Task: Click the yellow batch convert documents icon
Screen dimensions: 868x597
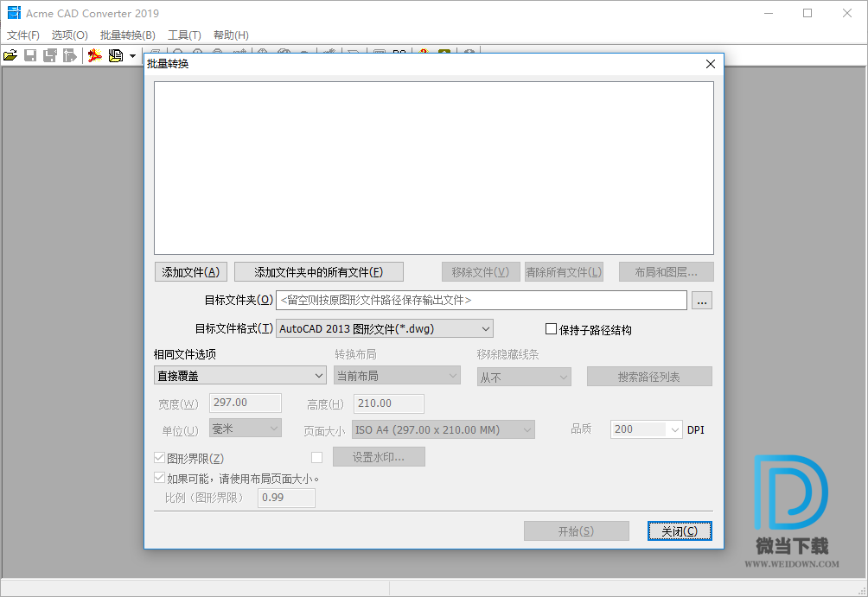Action: click(x=116, y=55)
